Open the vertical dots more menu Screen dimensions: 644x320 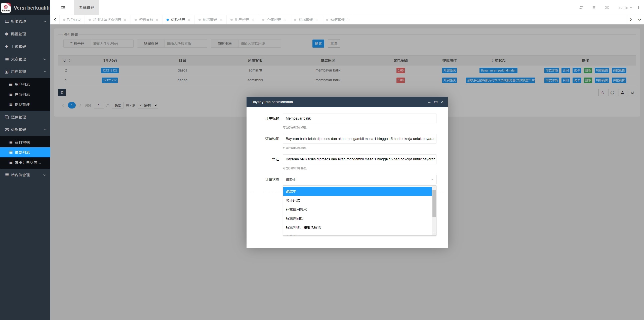(x=638, y=8)
